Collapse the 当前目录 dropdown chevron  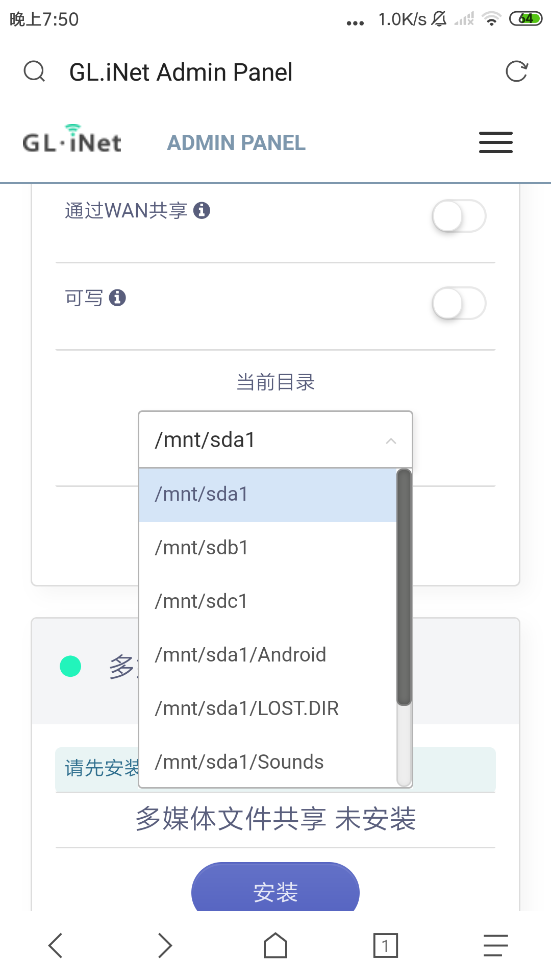pos(391,440)
